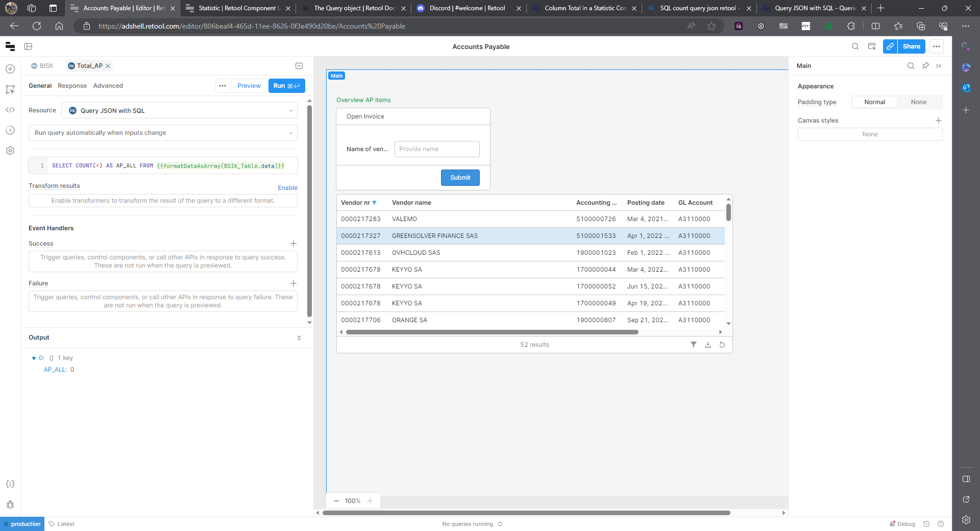Open the Retool logo menu
Viewport: 980px width, 531px height.
10,46
